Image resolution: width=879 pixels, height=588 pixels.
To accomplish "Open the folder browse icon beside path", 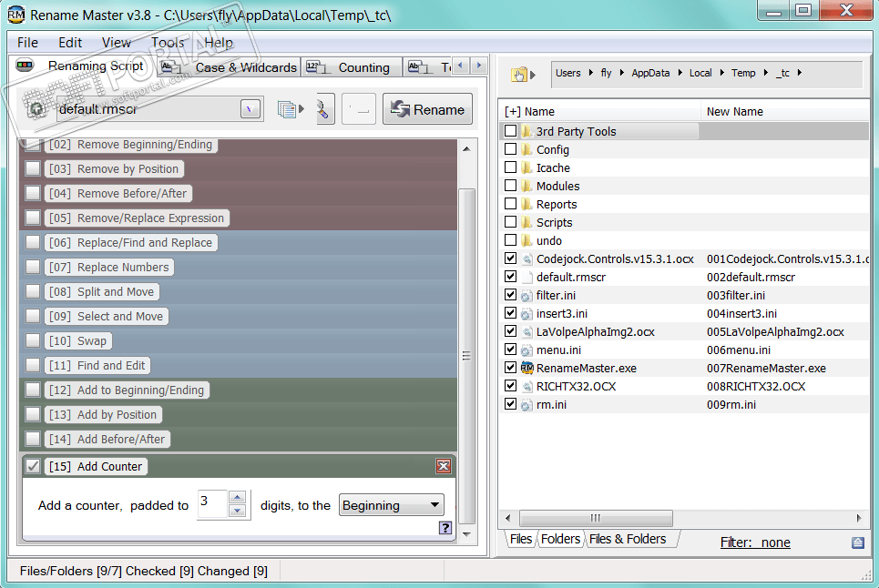I will click(520, 74).
